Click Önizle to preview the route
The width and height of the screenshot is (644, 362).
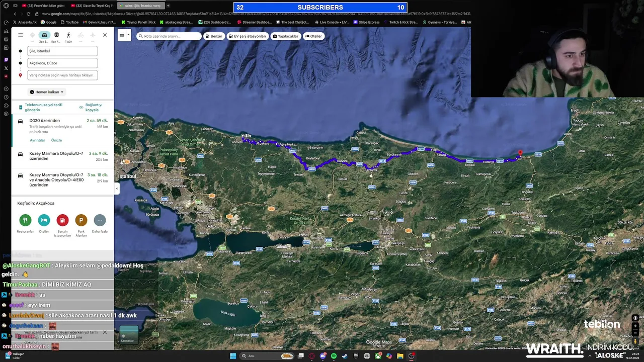(56, 140)
